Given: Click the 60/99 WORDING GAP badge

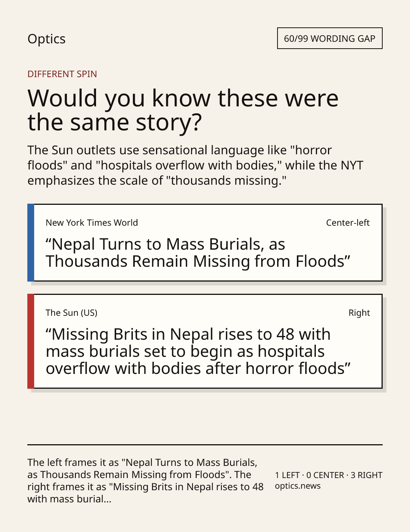Looking at the screenshot, I should click(x=330, y=38).
